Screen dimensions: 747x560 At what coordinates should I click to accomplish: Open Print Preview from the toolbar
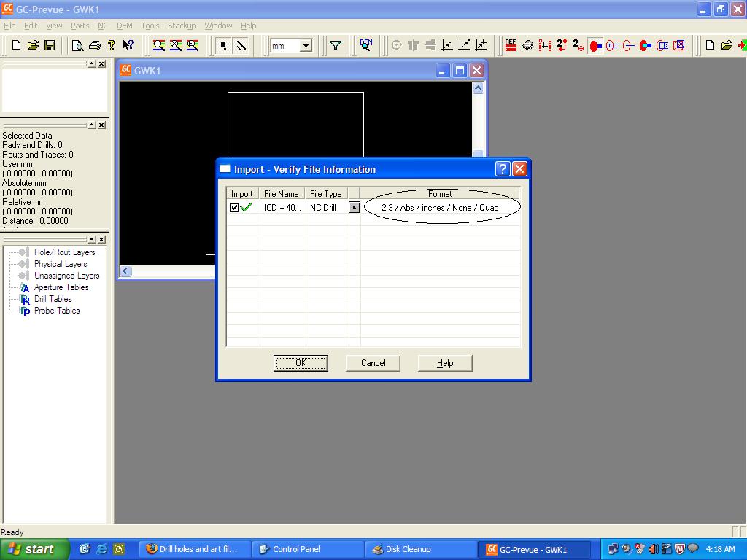[x=77, y=45]
